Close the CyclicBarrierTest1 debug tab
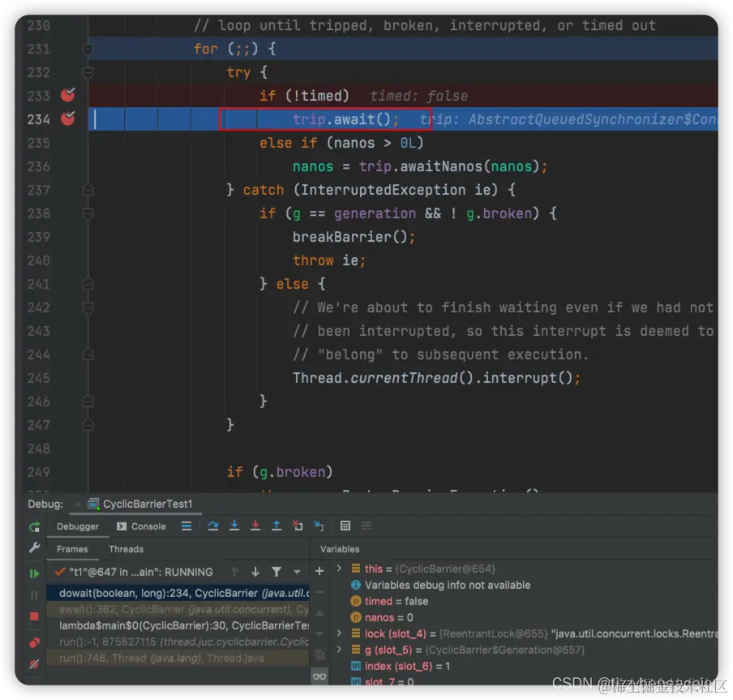This screenshot has height=700, width=733. click(x=78, y=504)
